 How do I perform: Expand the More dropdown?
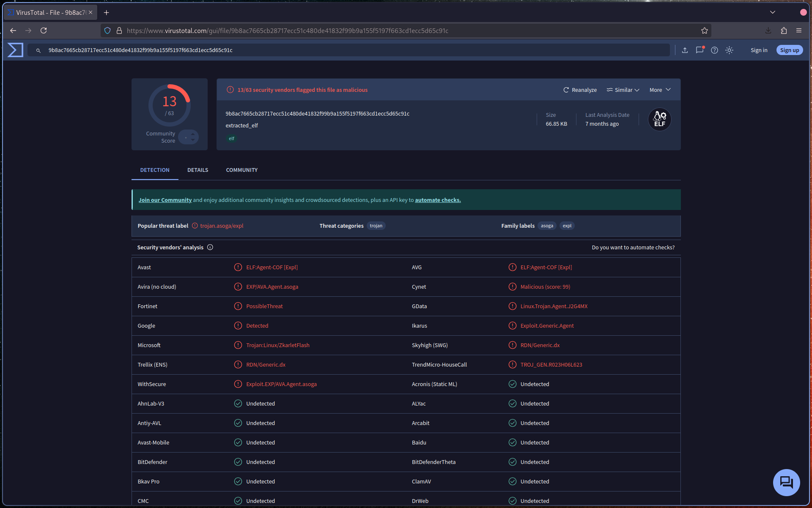click(x=660, y=90)
